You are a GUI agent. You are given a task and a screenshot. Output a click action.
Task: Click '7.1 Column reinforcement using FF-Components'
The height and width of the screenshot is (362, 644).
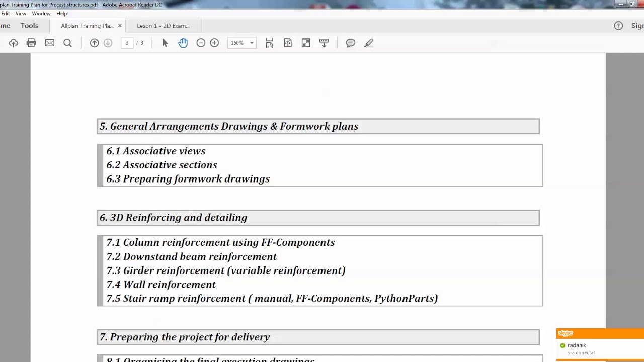[x=220, y=242]
